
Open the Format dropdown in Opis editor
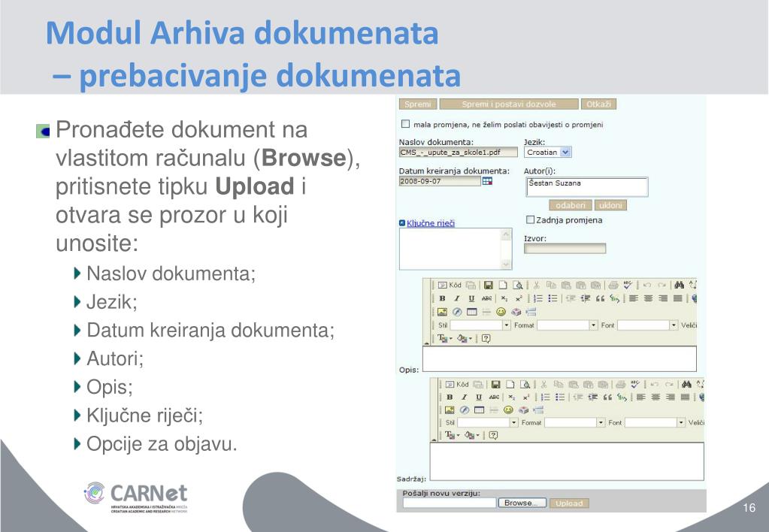pos(568,325)
